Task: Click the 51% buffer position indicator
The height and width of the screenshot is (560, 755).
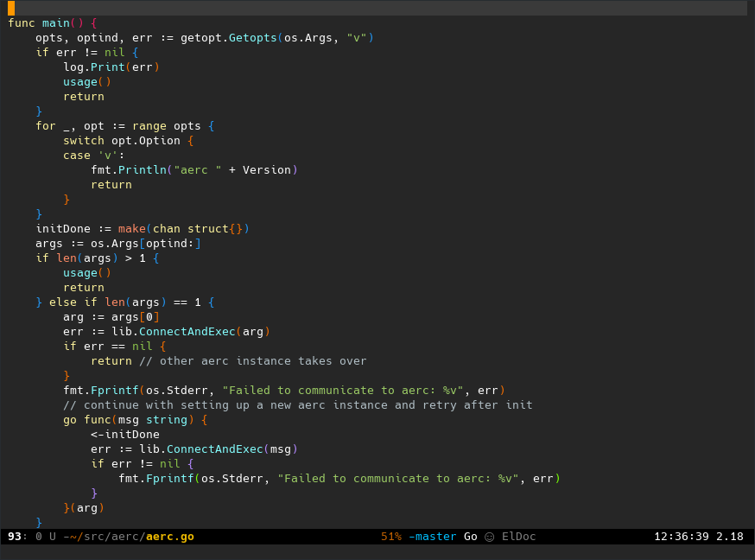Action: (x=393, y=536)
